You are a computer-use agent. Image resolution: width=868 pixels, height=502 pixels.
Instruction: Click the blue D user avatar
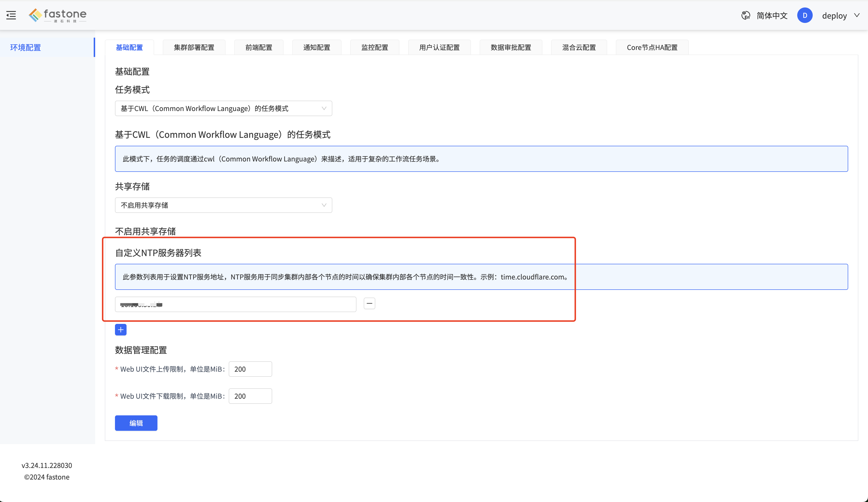[x=805, y=15]
